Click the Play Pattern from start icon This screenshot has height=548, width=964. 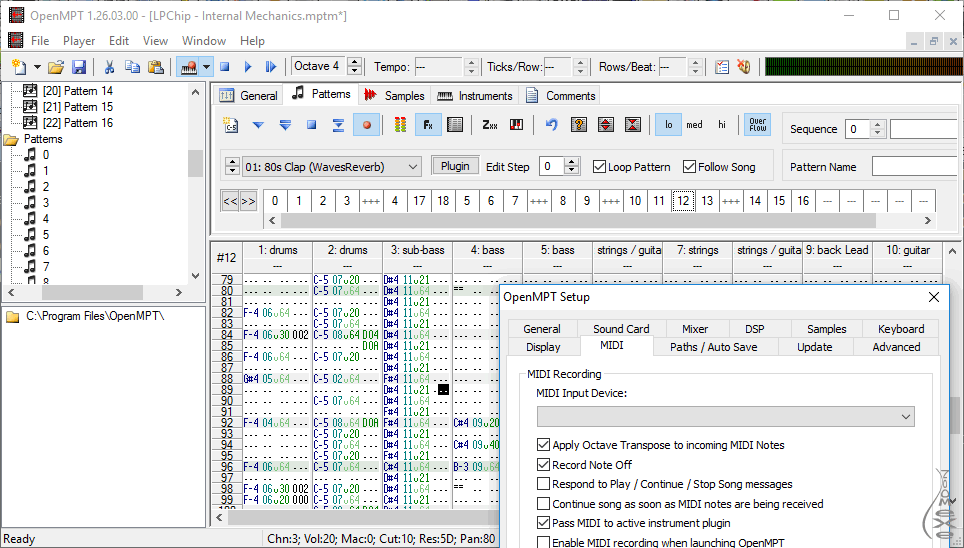(x=285, y=125)
